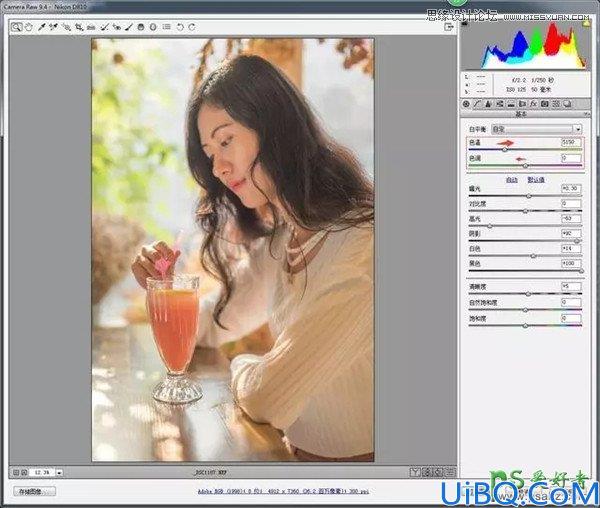Switch to the Basic panel tab
The width and height of the screenshot is (600, 508).
coord(466,104)
